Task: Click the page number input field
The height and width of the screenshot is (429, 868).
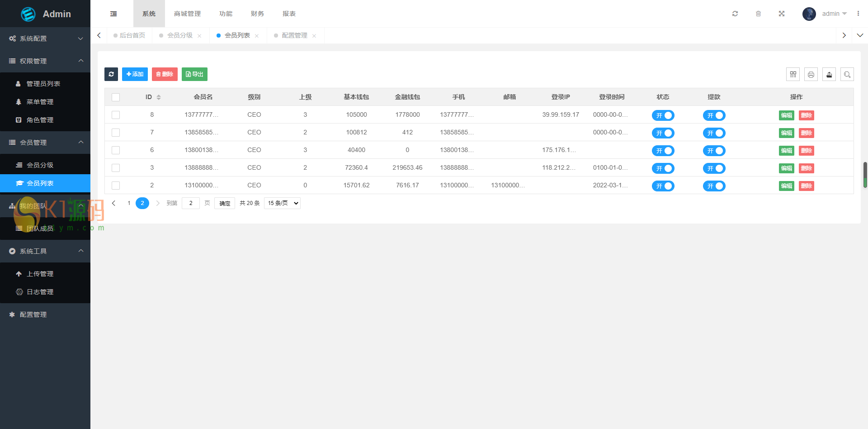Action: click(191, 203)
